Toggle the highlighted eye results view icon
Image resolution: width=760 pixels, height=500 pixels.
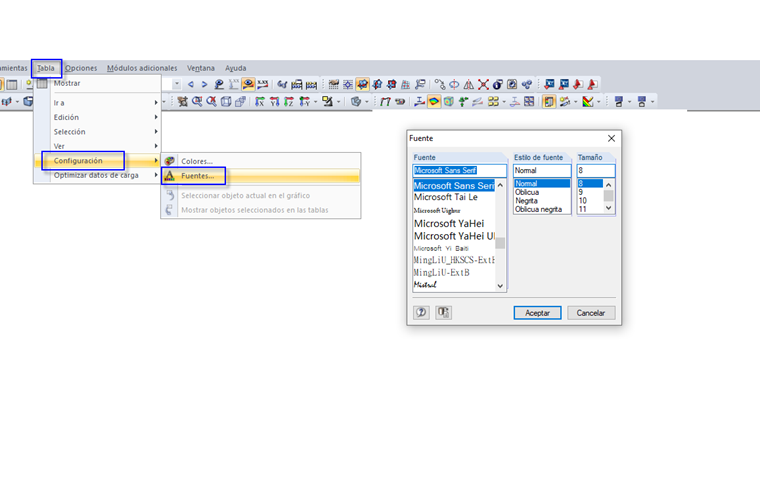click(x=248, y=84)
